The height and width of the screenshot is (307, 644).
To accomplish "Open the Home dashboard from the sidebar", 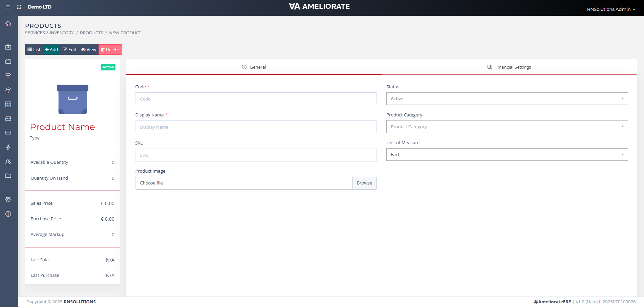I will click(x=8, y=23).
